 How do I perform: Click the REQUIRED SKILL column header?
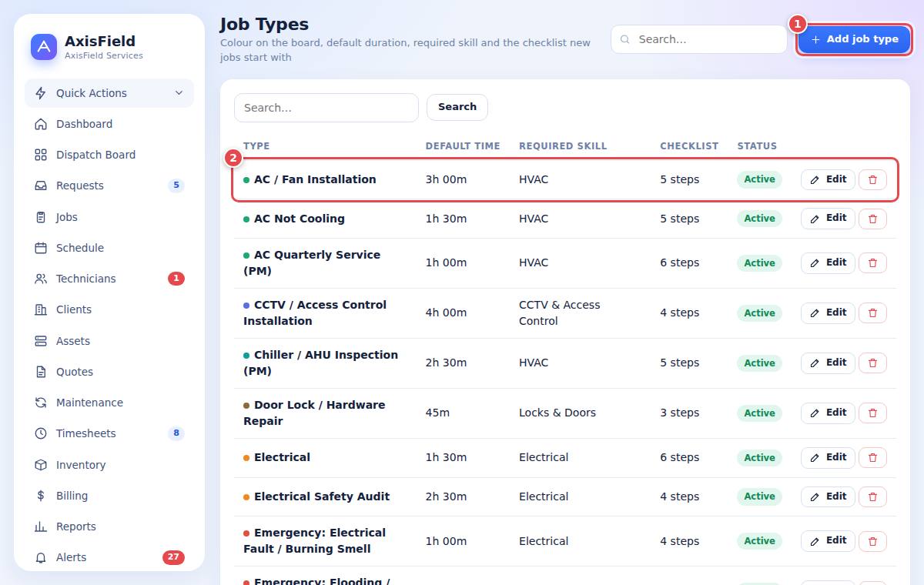click(x=563, y=145)
